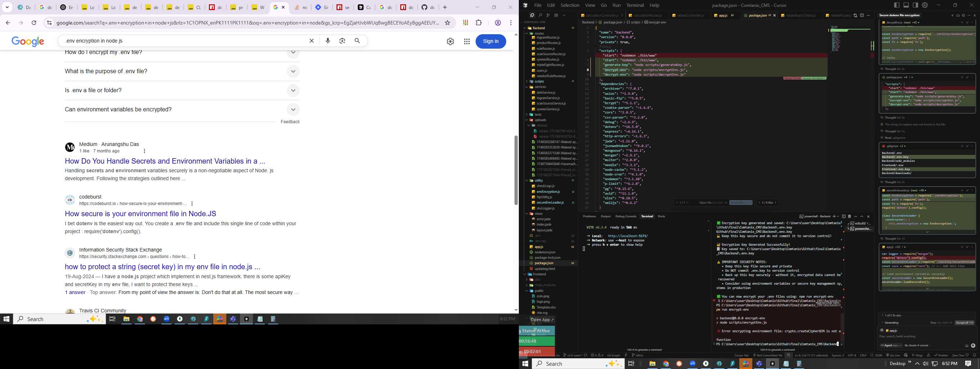Switch to the Ports panel tab
980x369 pixels.
(661, 217)
